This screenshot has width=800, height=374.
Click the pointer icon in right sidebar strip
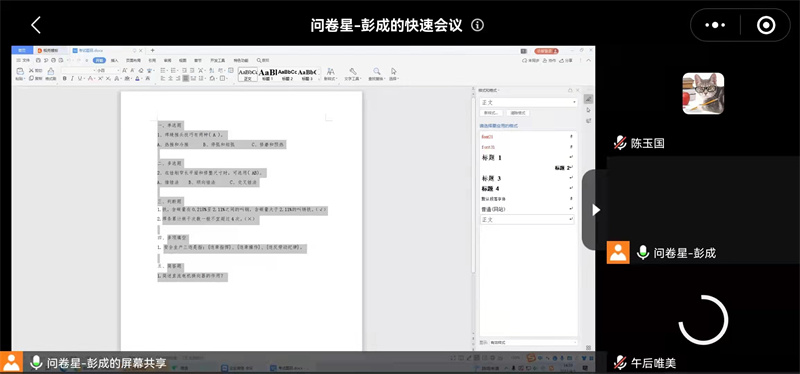pos(588,110)
